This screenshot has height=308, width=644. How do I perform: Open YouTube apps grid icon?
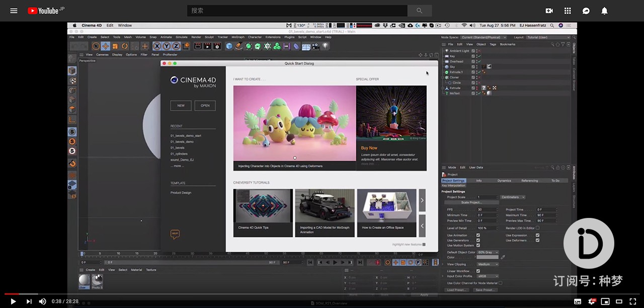568,11
